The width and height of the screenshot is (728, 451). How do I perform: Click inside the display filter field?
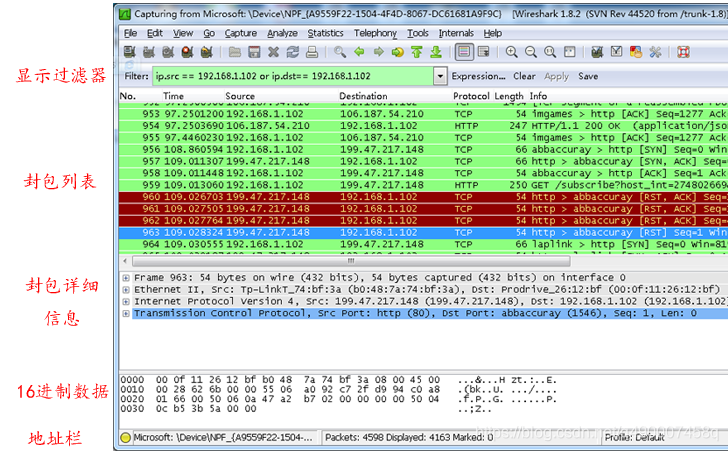point(293,76)
